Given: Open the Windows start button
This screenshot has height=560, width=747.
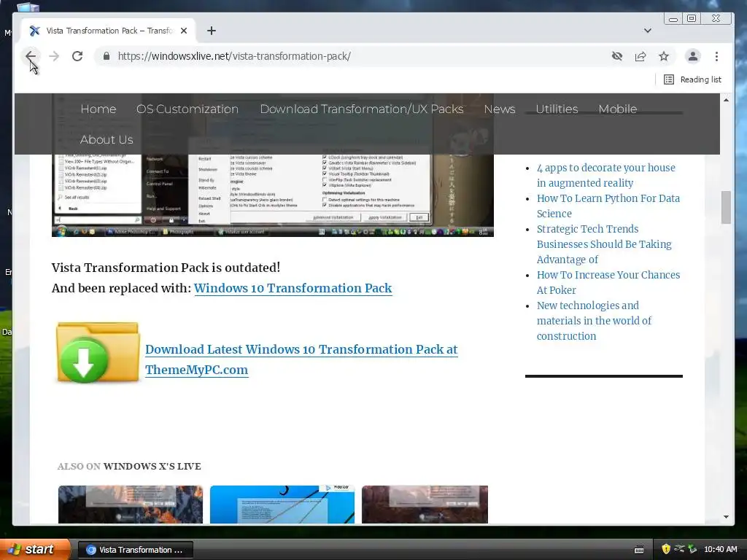Looking at the screenshot, I should click(34, 549).
